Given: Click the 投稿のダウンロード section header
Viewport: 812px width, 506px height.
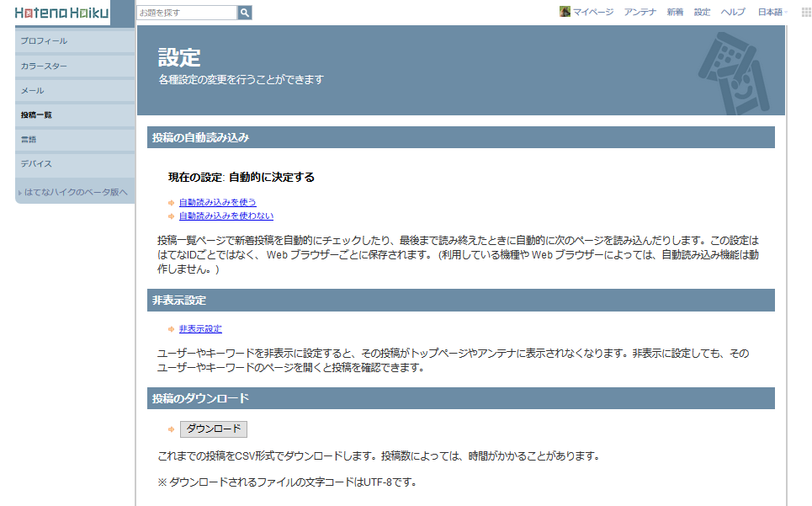Looking at the screenshot, I should pos(461,398).
